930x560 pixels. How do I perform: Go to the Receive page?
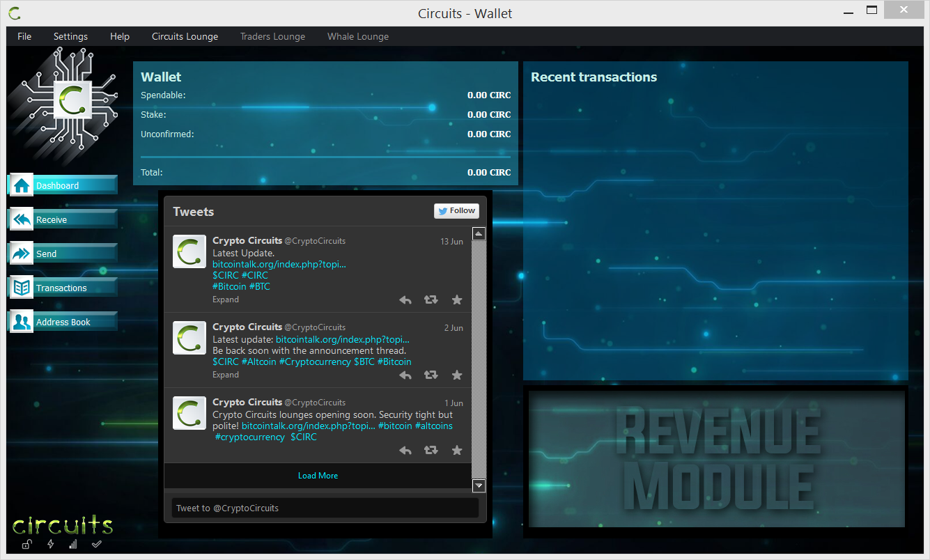63,219
